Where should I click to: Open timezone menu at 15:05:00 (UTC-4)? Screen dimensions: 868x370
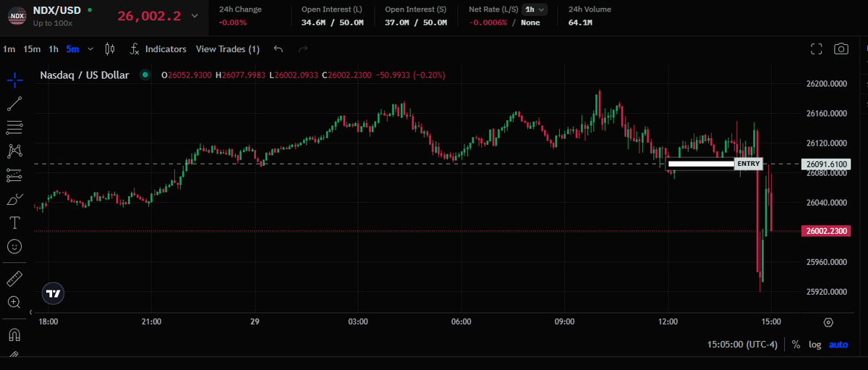(x=743, y=345)
